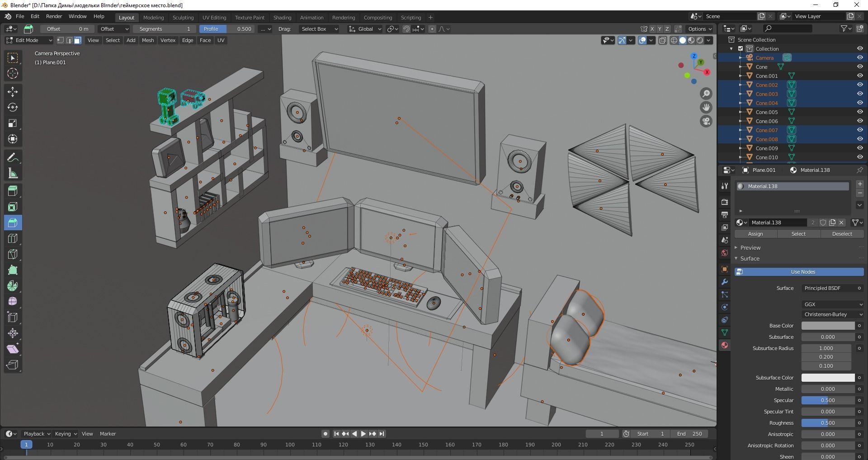868x460 pixels.
Task: Select the Bevel tool
Action: 13,223
